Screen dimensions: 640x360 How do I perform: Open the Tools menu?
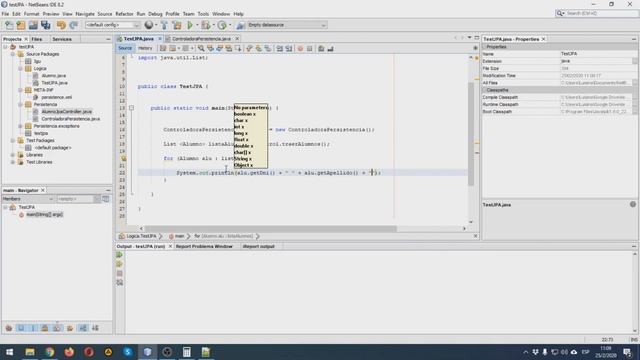(203, 14)
